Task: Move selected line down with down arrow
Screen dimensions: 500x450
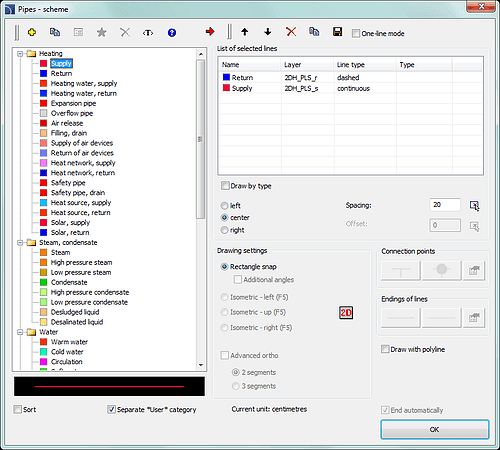Action: (267, 32)
